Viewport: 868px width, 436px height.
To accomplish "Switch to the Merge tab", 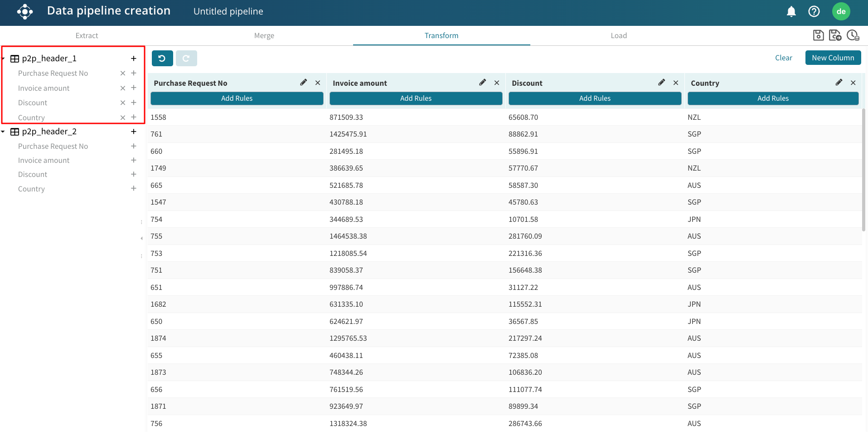I will [x=264, y=35].
